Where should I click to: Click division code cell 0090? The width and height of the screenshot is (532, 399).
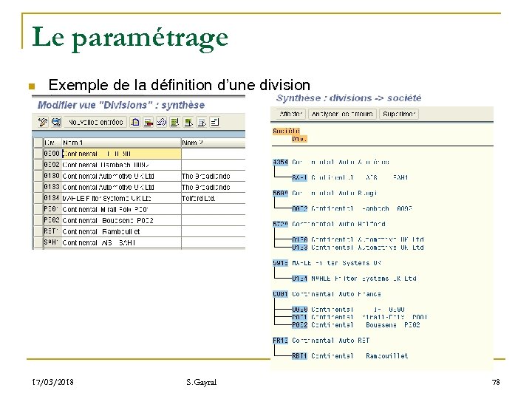point(52,154)
